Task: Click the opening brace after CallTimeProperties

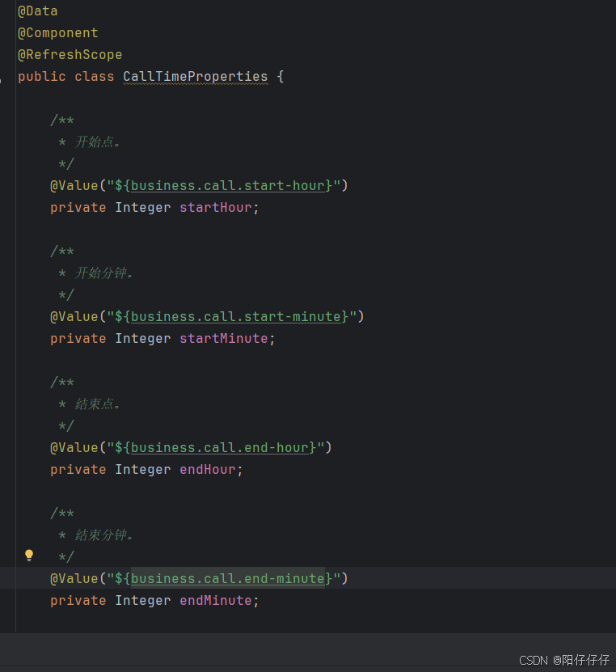Action: pos(281,77)
